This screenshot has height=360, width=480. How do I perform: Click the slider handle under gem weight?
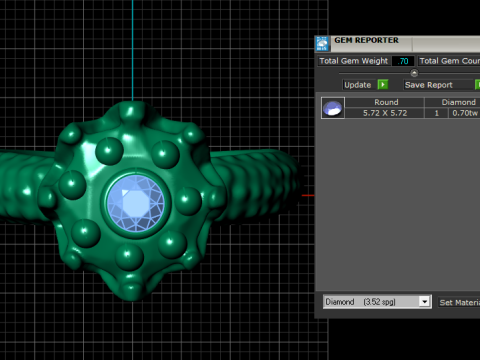coord(414,73)
